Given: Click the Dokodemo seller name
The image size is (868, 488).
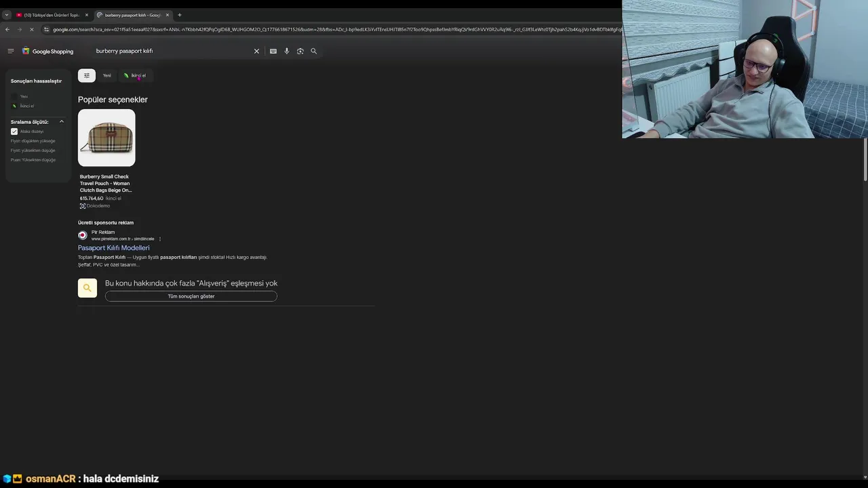Looking at the screenshot, I should click(x=98, y=206).
